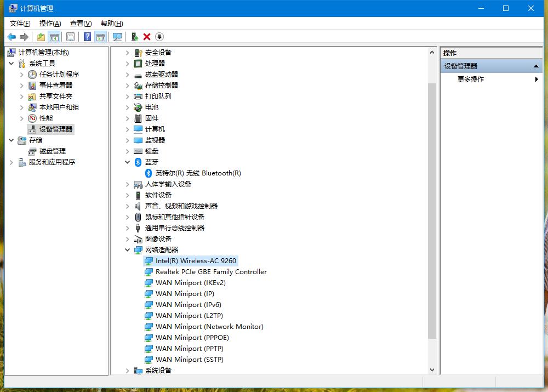Collapse the 存储 tree node
The image size is (548, 392).
tap(12, 140)
